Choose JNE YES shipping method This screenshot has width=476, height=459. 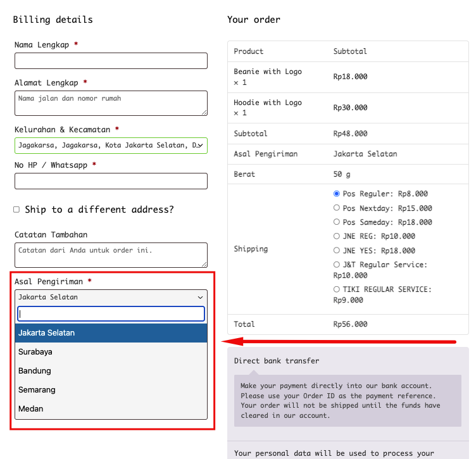337,250
